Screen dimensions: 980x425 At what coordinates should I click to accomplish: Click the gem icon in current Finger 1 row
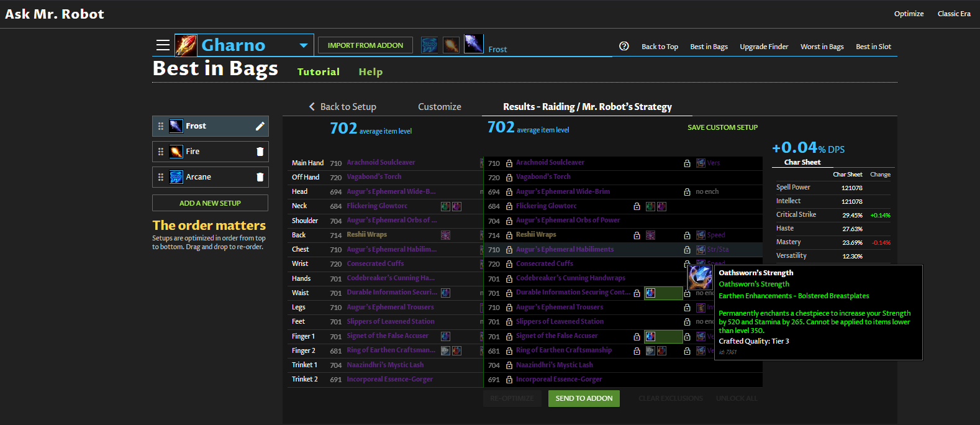click(445, 336)
